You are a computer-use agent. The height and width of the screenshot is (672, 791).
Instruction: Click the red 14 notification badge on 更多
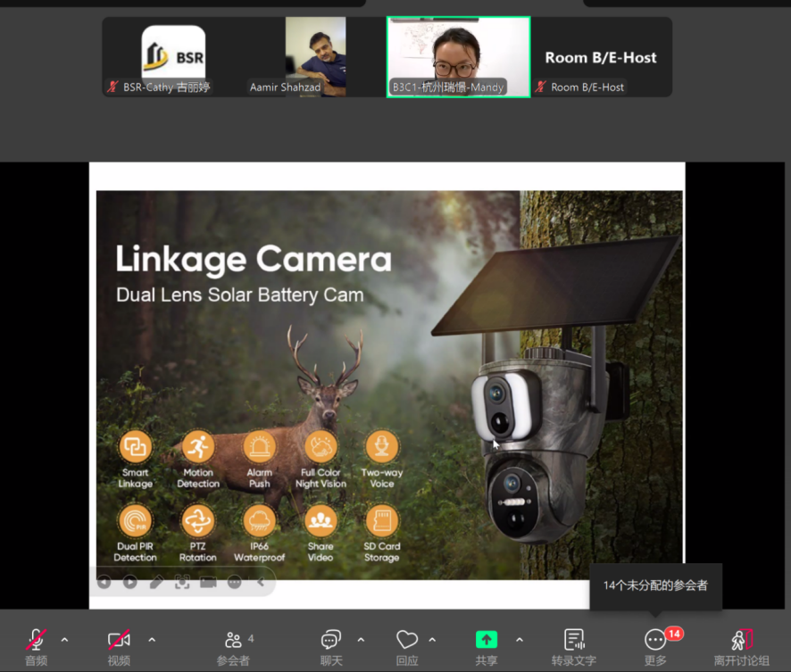(x=674, y=634)
